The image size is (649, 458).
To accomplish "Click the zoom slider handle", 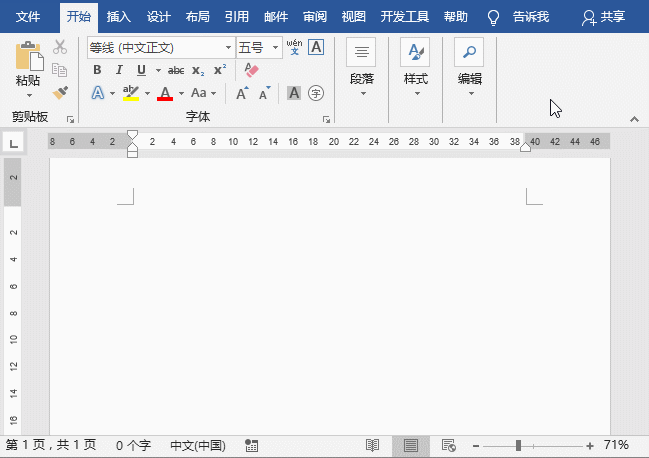I will (x=518, y=445).
